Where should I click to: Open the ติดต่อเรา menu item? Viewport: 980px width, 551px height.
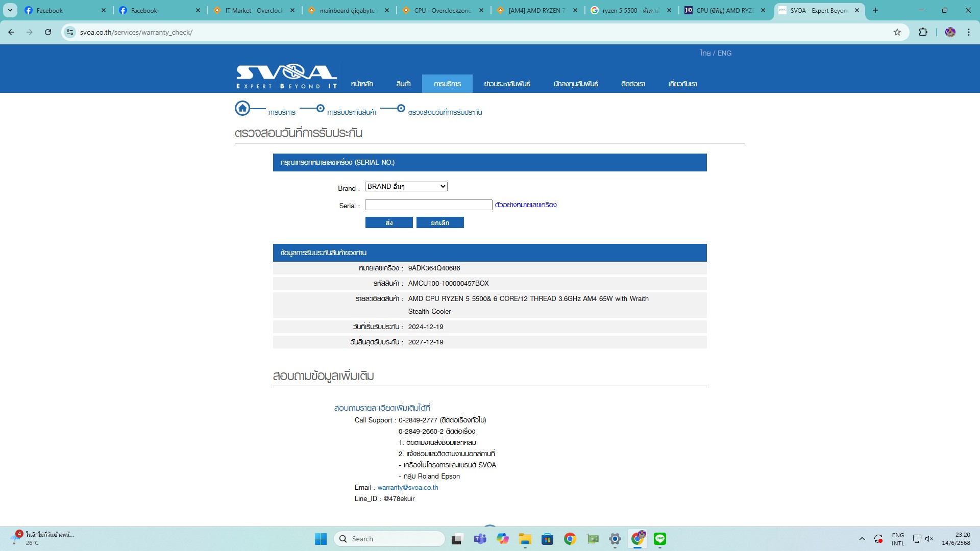pos(633,84)
